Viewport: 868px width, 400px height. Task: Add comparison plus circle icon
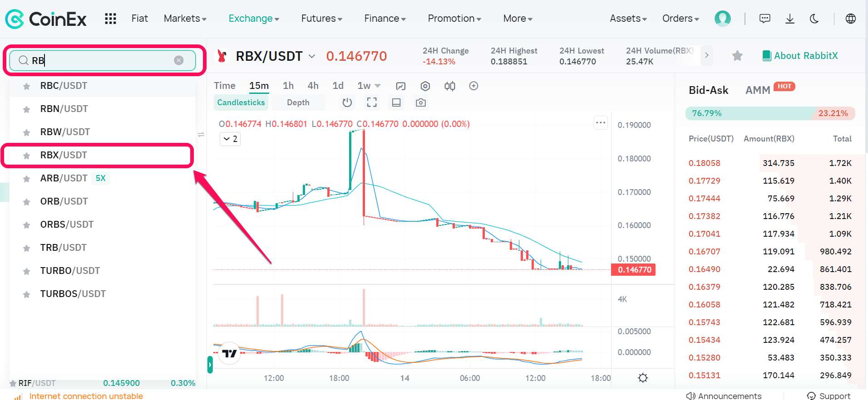(x=473, y=86)
